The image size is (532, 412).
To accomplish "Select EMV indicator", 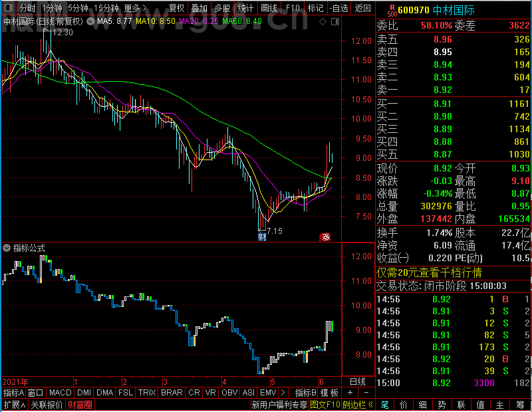I will pyautogui.click(x=268, y=393).
